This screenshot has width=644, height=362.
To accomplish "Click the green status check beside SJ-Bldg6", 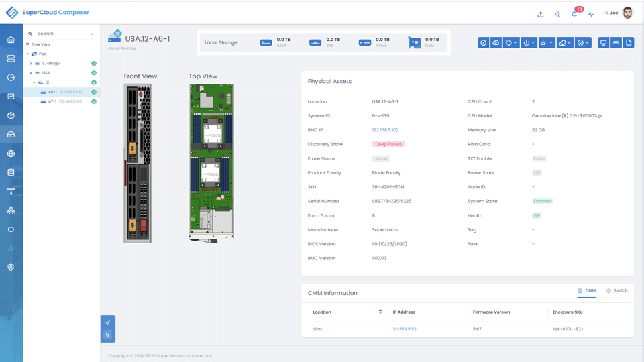I will click(94, 64).
